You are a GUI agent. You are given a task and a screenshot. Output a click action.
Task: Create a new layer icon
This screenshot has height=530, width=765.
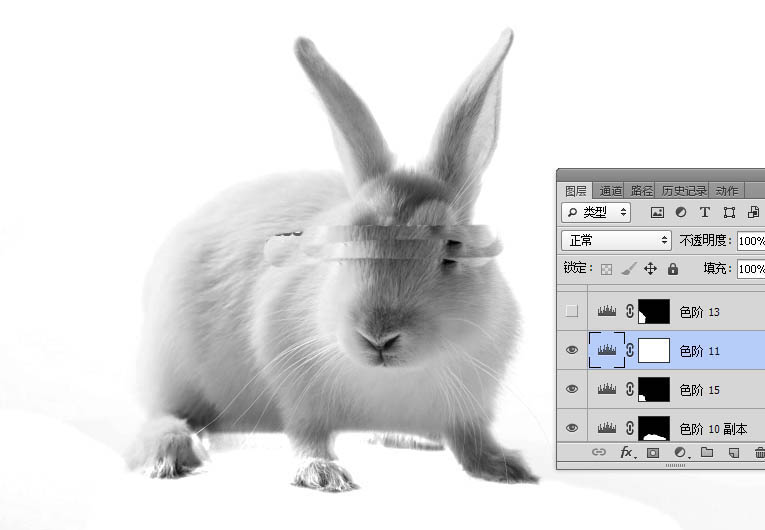tap(733, 453)
